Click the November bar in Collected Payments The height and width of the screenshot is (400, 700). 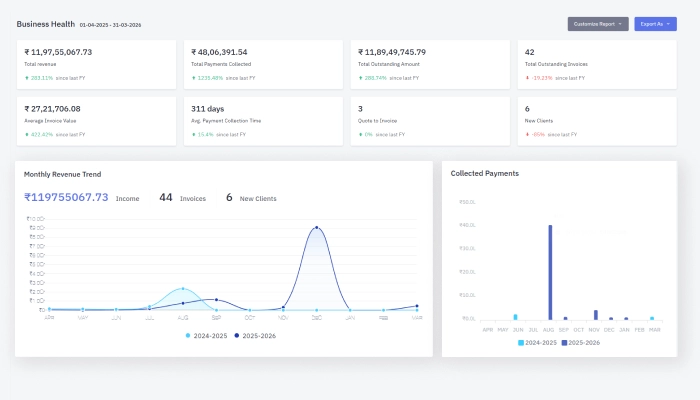595,314
